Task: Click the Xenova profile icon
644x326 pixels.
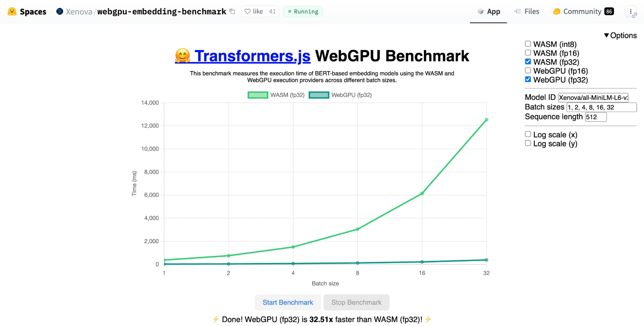Action: pos(60,11)
